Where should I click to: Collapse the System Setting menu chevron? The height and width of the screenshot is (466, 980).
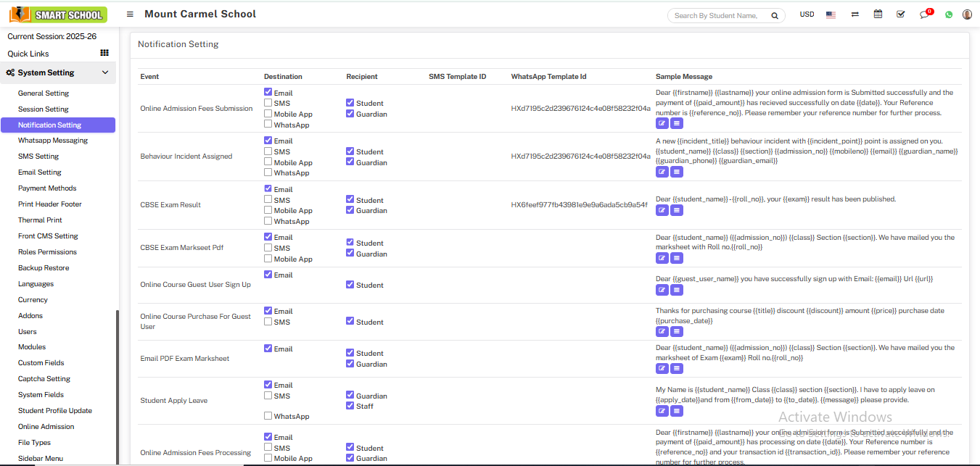pyautogui.click(x=105, y=72)
